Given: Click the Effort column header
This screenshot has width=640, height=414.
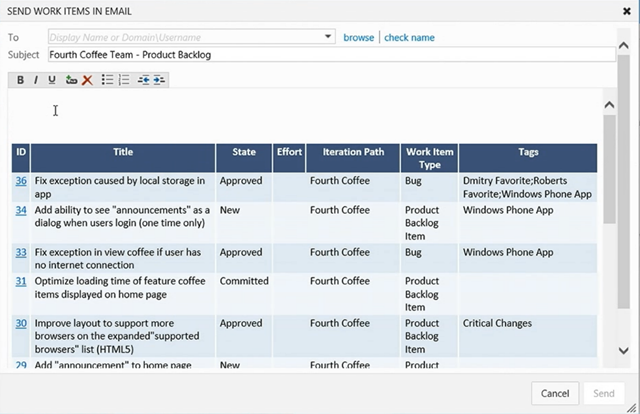Looking at the screenshot, I should tap(289, 158).
